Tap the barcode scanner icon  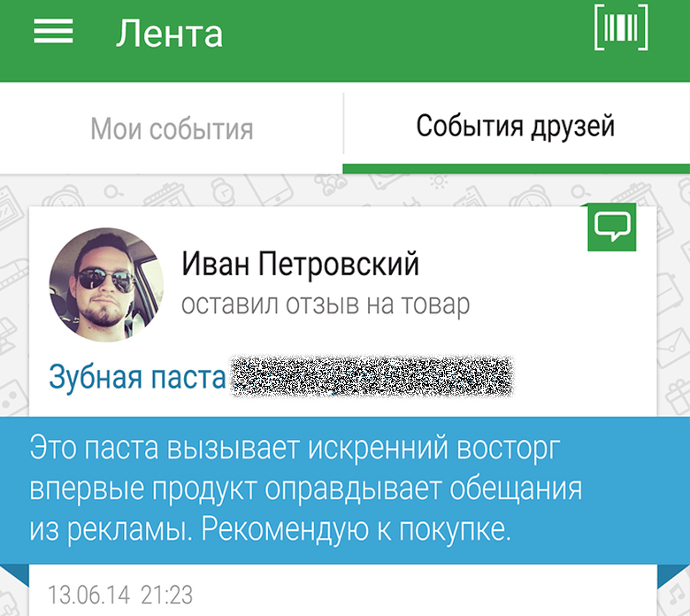(x=621, y=27)
